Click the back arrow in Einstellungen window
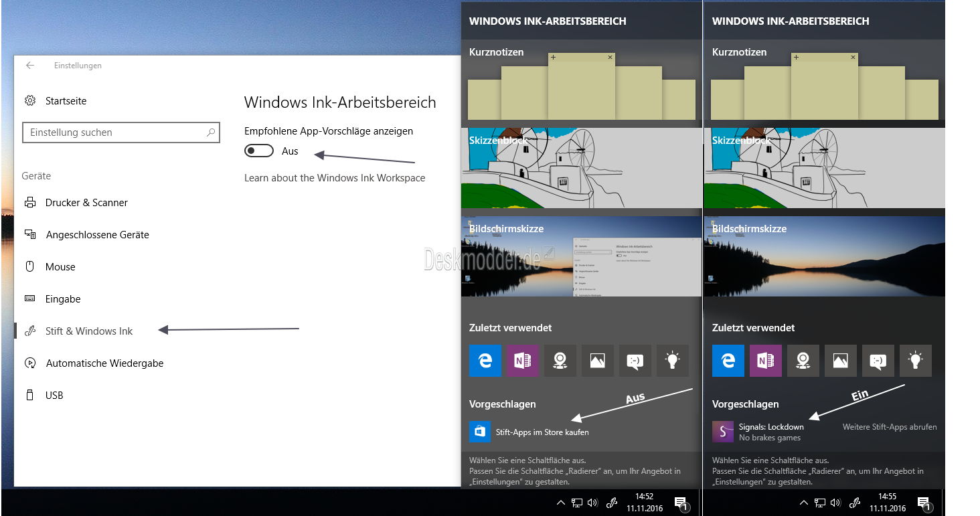Screen dimensions: 980x516 (29, 66)
